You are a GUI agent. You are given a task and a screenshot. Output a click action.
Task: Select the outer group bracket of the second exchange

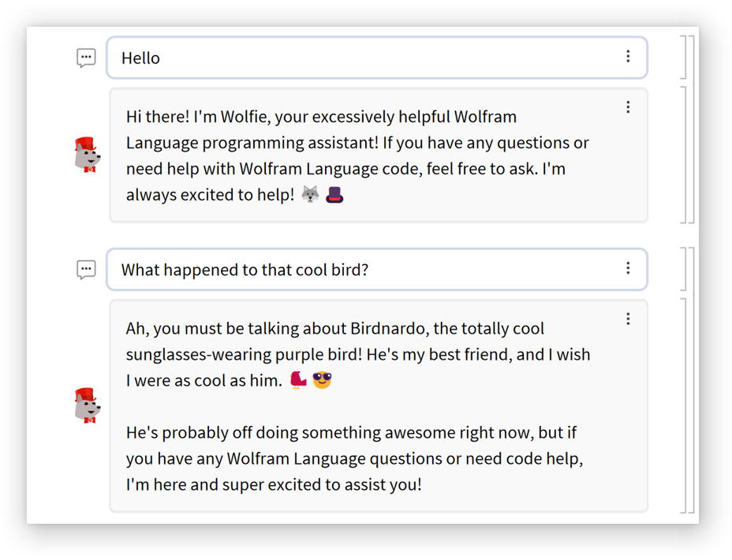click(x=692, y=380)
